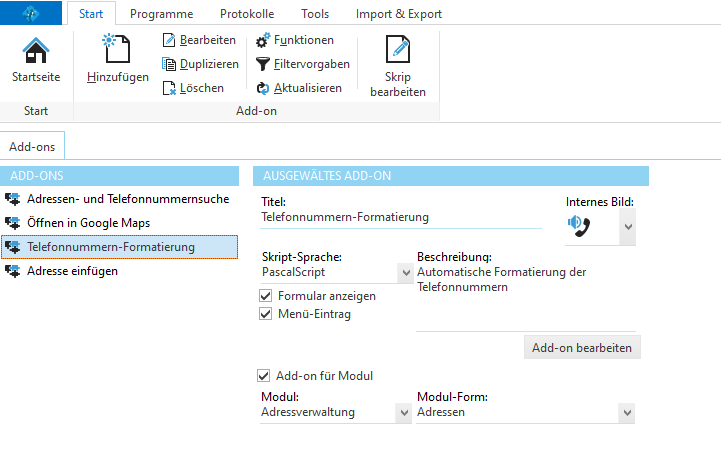This screenshot has height=467, width=721.
Task: Click into the Titel input field
Action: (x=401, y=218)
